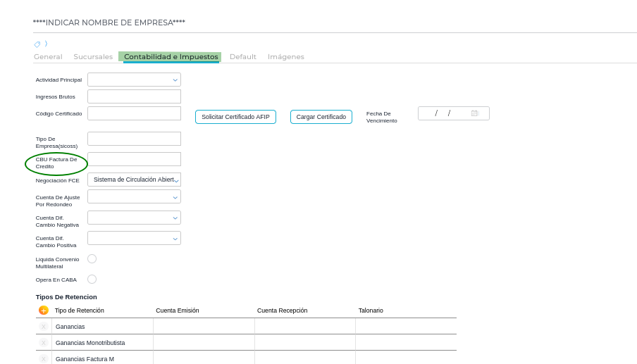
Task: Expand Cuenta De Ajuste Por Redondeo dropdown
Action: (134, 197)
